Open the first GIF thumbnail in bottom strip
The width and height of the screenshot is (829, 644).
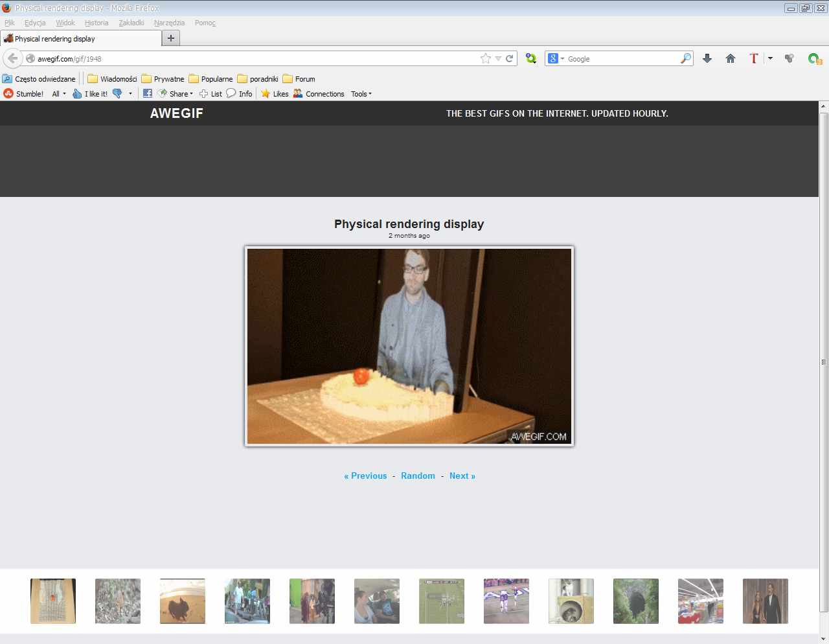53,601
